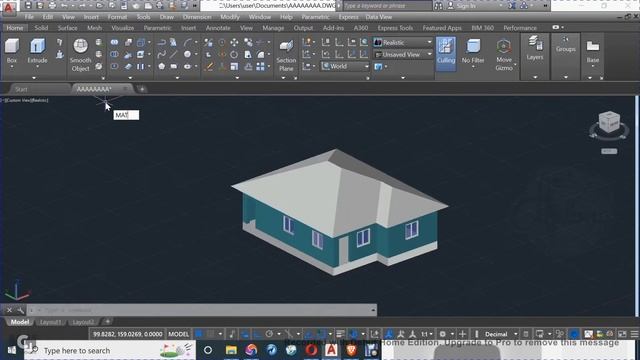Click the binoculars search icon
This screenshot has width=640, height=360.
438,6
